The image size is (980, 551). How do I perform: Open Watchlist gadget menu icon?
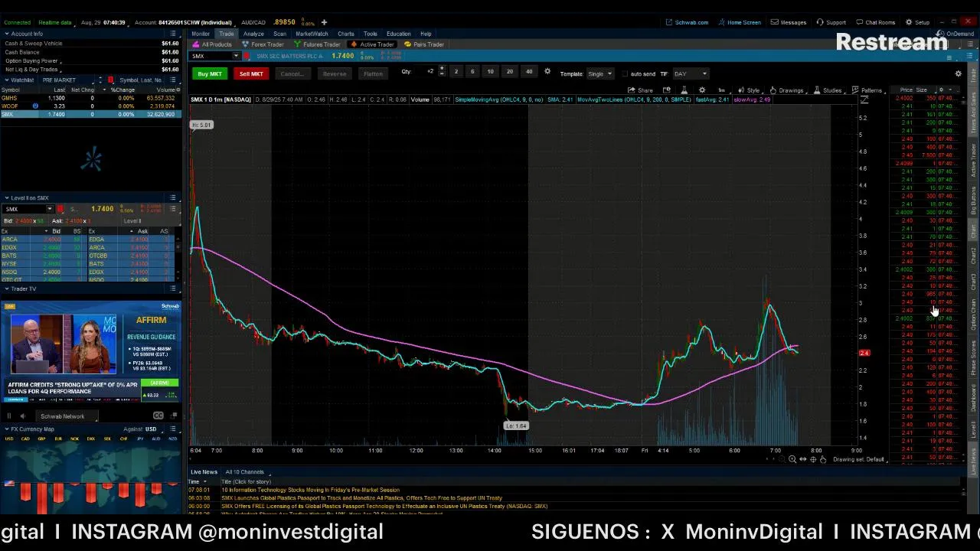174,80
